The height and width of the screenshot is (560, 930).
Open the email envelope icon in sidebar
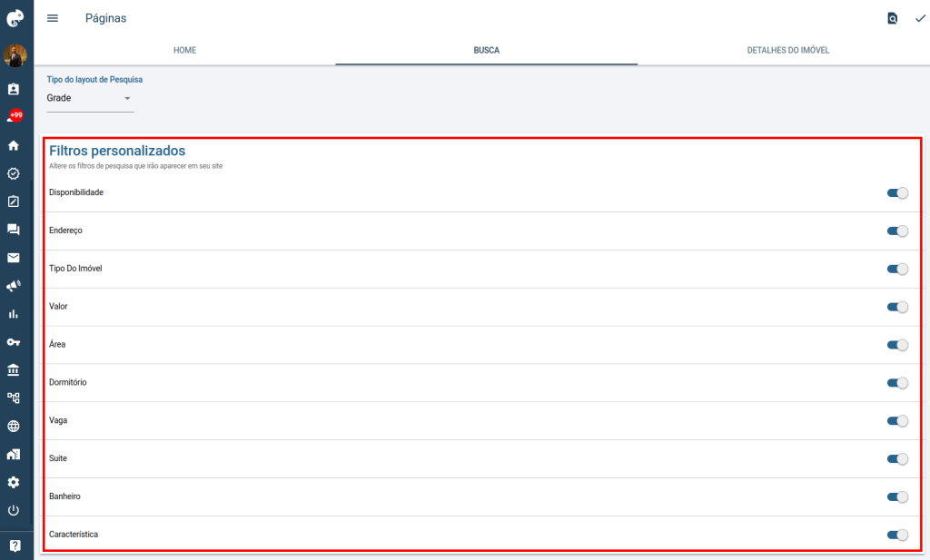14,258
